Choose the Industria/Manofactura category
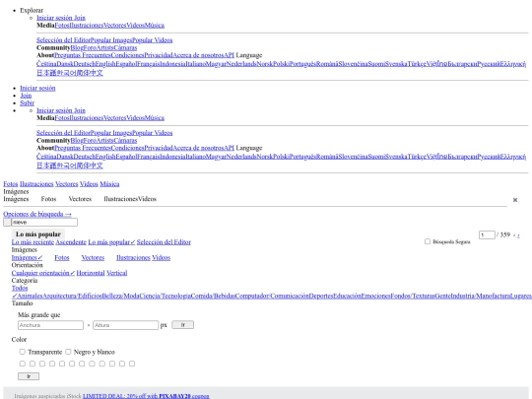 pyautogui.click(x=481, y=296)
